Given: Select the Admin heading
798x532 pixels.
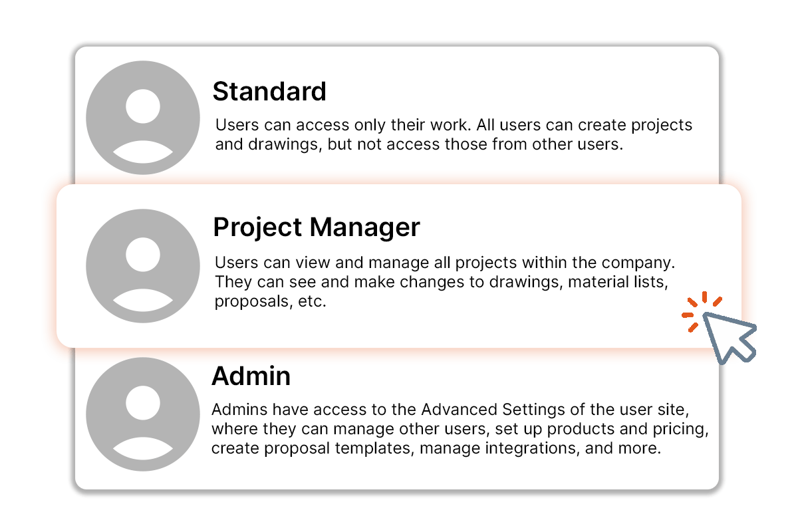Looking at the screenshot, I should [251, 376].
